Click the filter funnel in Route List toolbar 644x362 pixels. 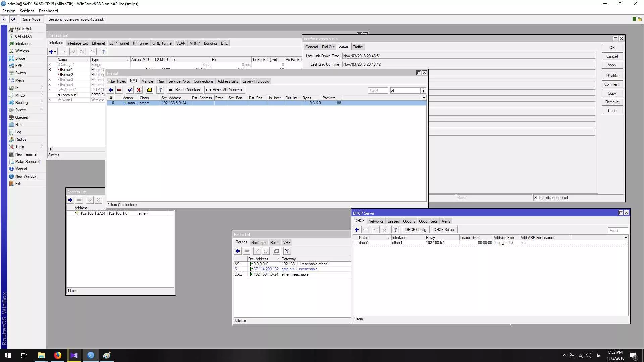coord(287,251)
